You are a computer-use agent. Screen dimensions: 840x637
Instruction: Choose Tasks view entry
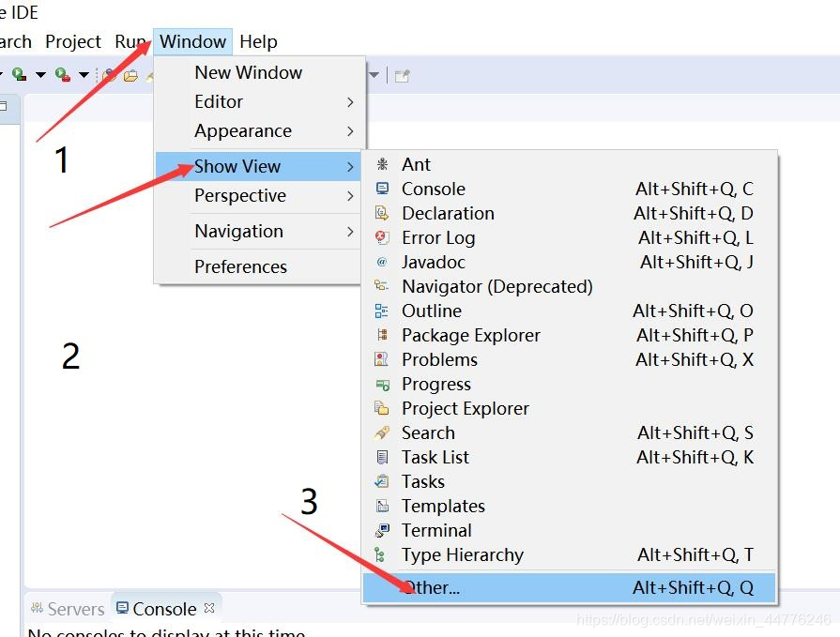pyautogui.click(x=569, y=481)
